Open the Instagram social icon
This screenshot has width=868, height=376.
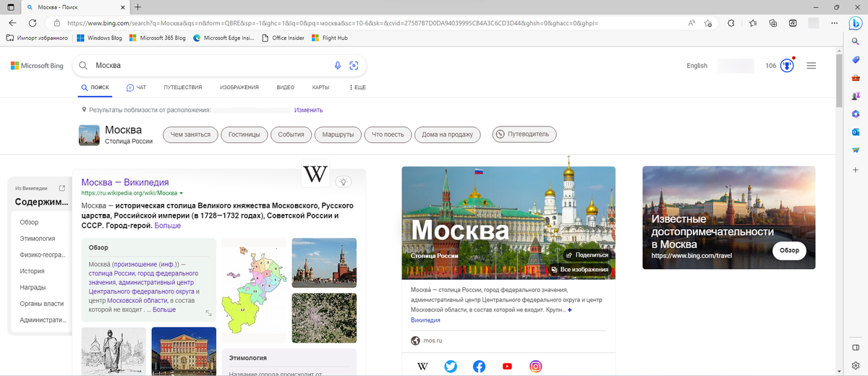tap(535, 367)
